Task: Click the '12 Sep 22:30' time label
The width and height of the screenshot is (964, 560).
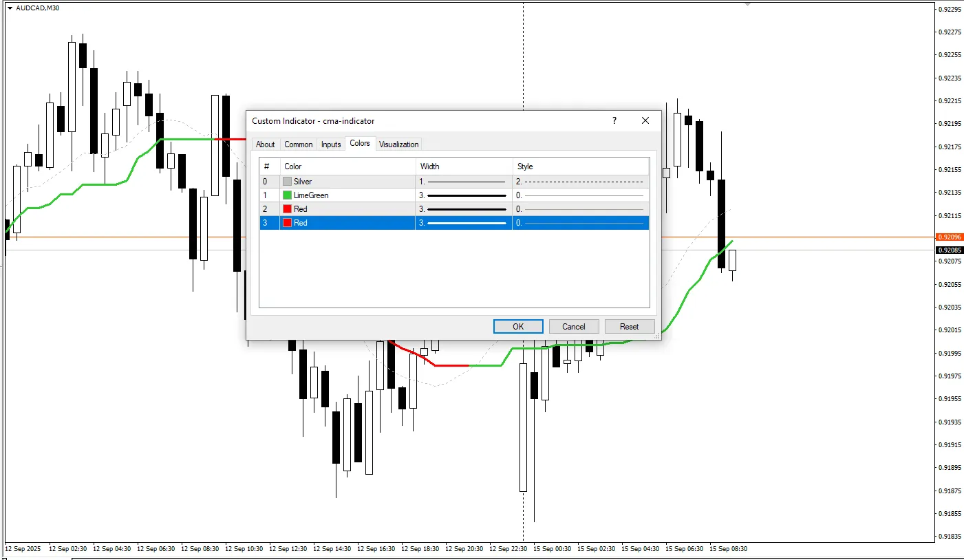Action: [x=508, y=549]
